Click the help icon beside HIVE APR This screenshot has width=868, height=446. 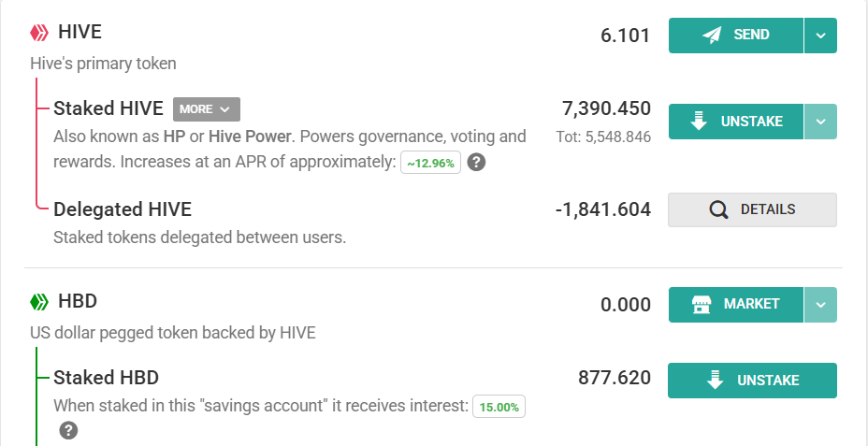pyautogui.click(x=476, y=163)
